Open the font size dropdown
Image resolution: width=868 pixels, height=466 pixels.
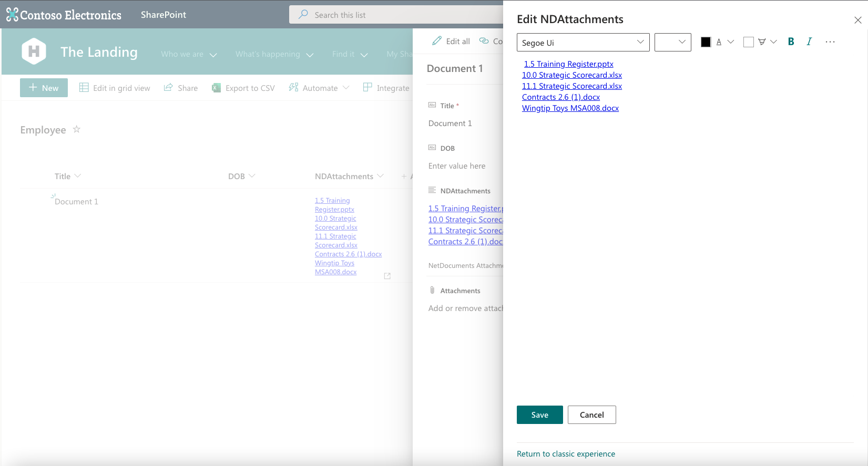coord(673,43)
